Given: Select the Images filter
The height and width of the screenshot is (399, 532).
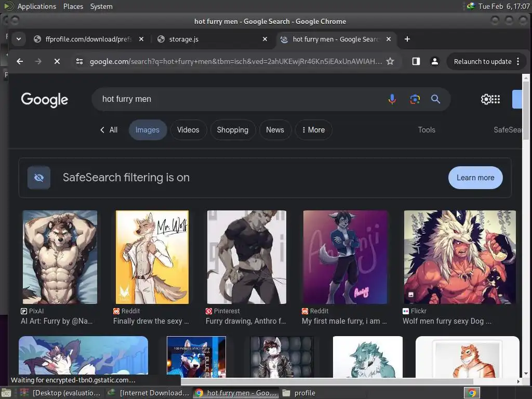Looking at the screenshot, I should click(147, 130).
